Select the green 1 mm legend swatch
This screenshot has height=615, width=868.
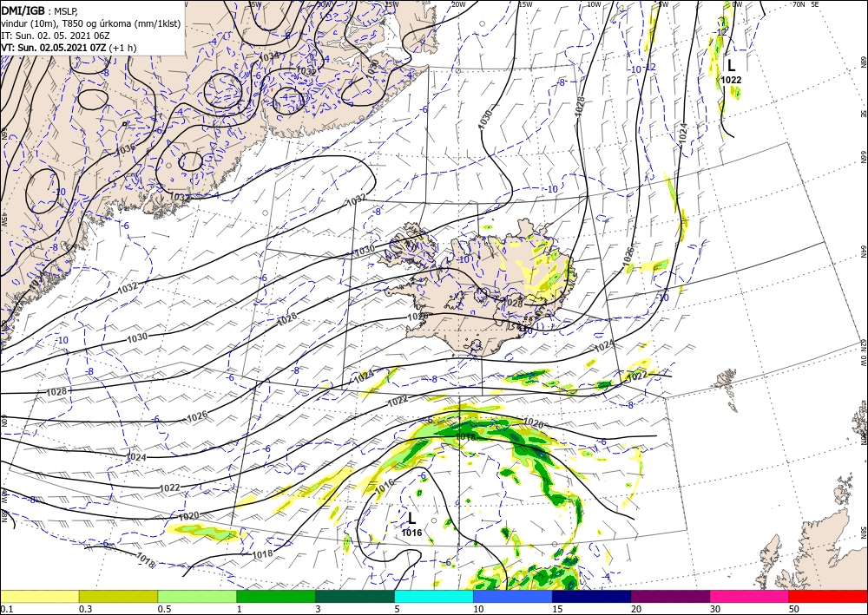[x=276, y=596]
